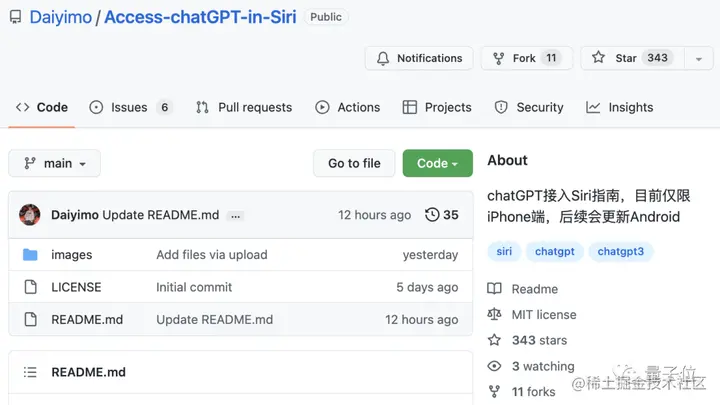720x405 pixels.
Task: Open Daiyimo author link in commit row
Action: (74, 215)
